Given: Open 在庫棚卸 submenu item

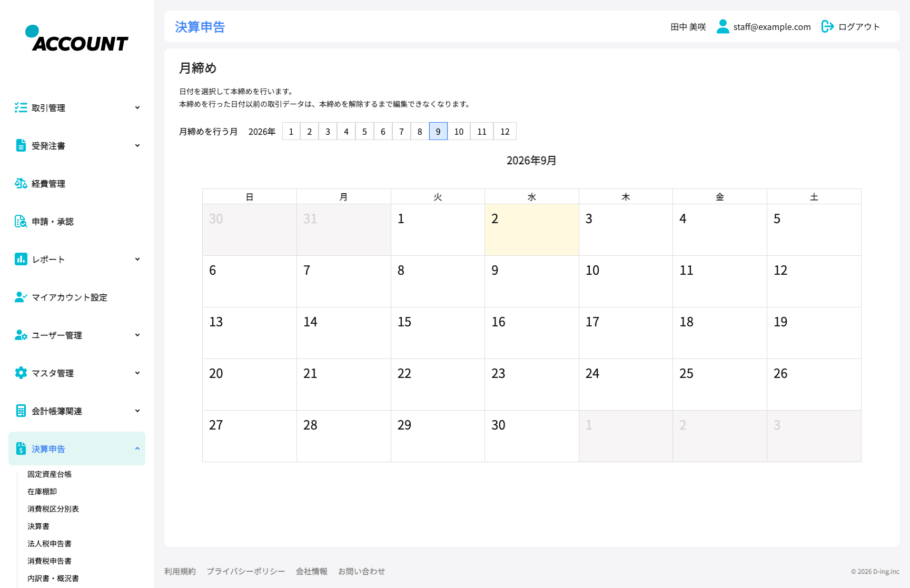Looking at the screenshot, I should (x=42, y=492).
